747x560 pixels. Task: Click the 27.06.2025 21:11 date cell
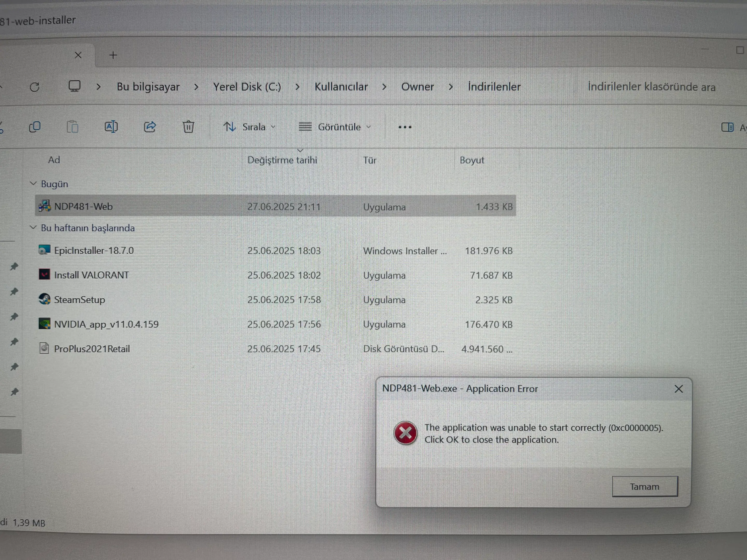(284, 207)
